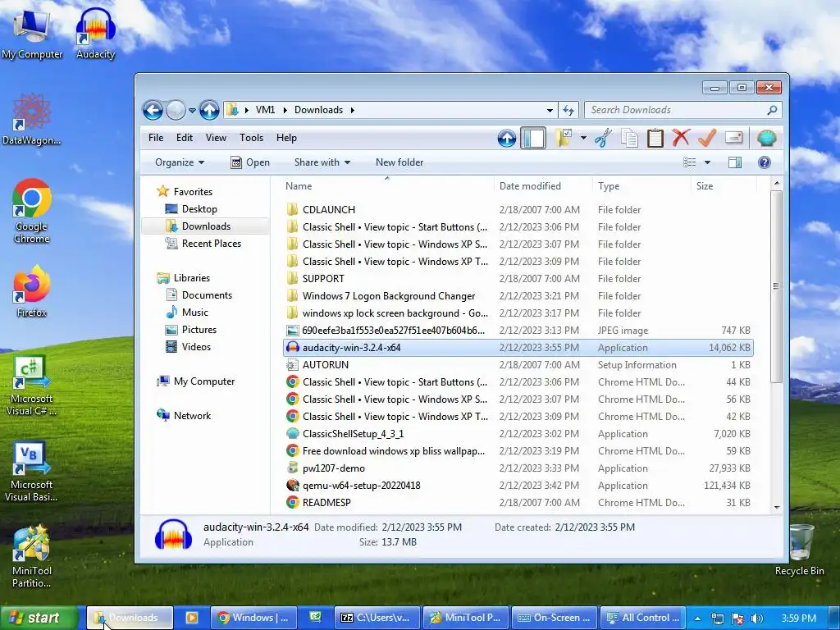This screenshot has width=840, height=630.
Task: Click the file list vertical scrollbar thumb
Action: click(776, 286)
